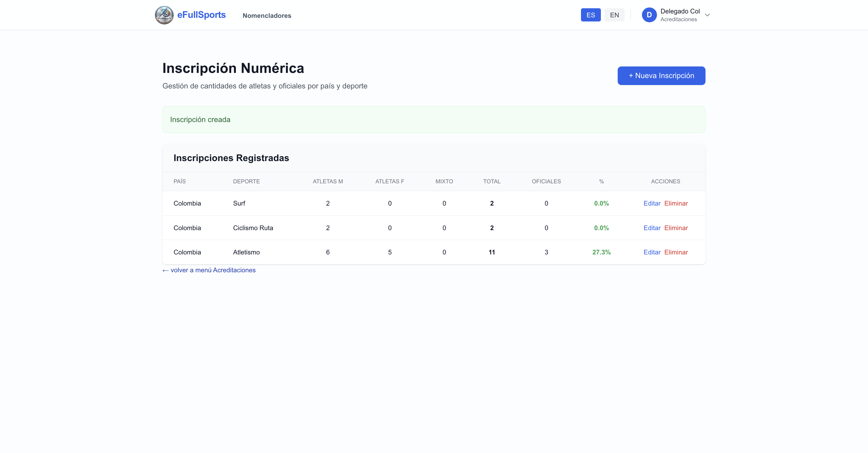Open the Nomencladores menu
868x453 pixels.
tap(267, 16)
